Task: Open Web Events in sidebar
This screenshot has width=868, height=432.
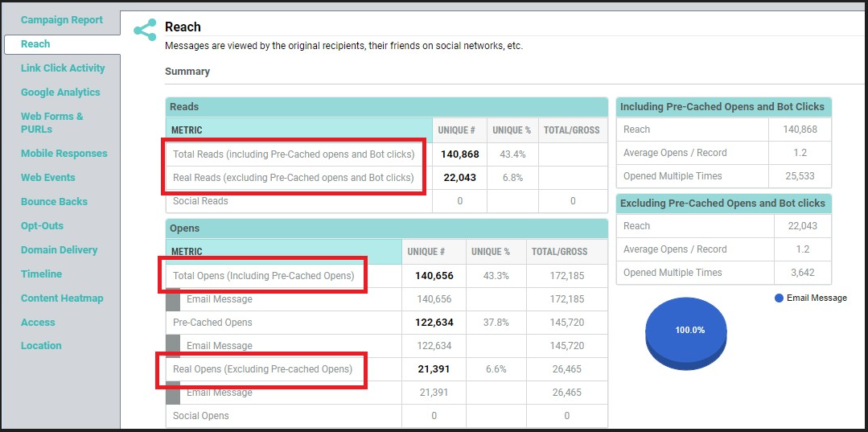Action: pyautogui.click(x=48, y=178)
